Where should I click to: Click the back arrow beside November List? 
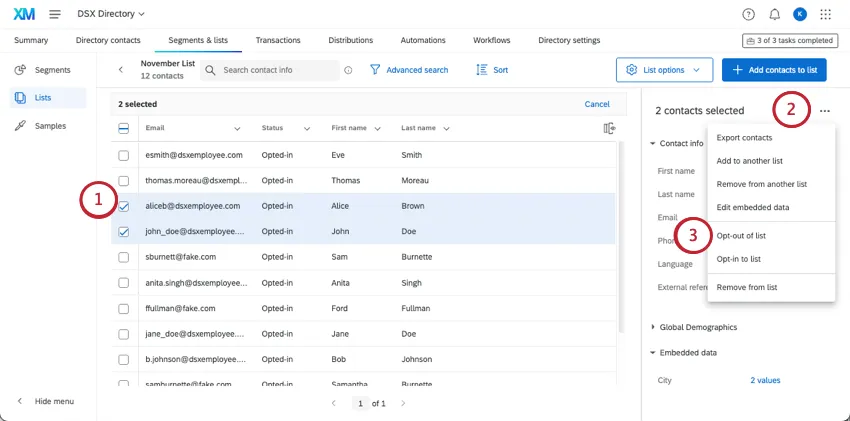[x=121, y=70]
